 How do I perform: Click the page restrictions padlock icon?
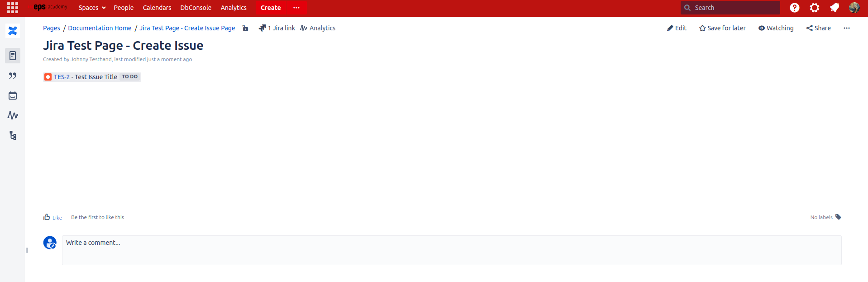(x=245, y=28)
